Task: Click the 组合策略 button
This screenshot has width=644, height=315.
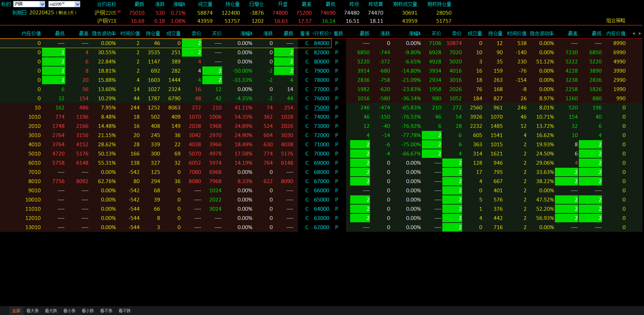Action: 616,20
